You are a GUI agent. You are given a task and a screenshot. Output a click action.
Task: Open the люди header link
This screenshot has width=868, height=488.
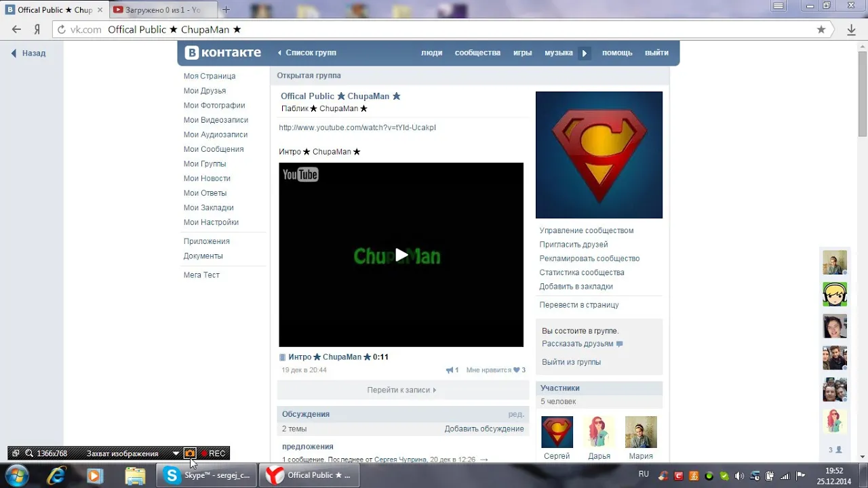pos(431,52)
